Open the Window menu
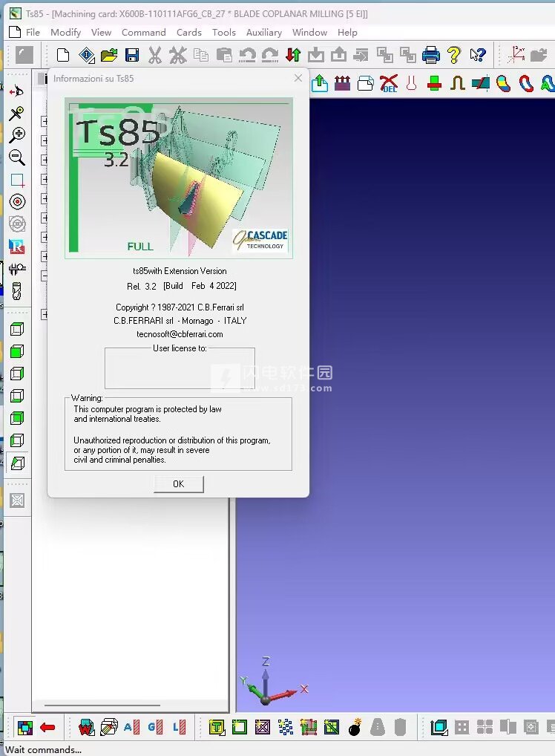Screen dimensions: 555x756 [x=310, y=32]
